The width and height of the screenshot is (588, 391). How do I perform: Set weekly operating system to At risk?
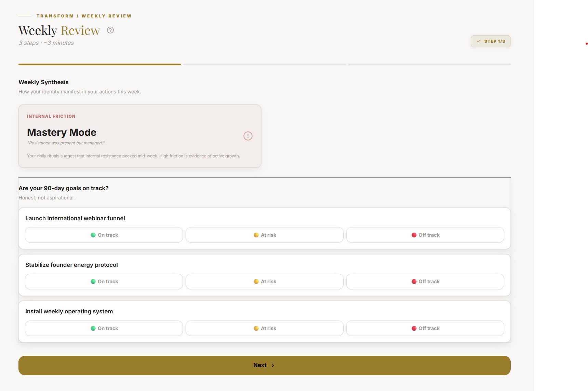tap(265, 328)
